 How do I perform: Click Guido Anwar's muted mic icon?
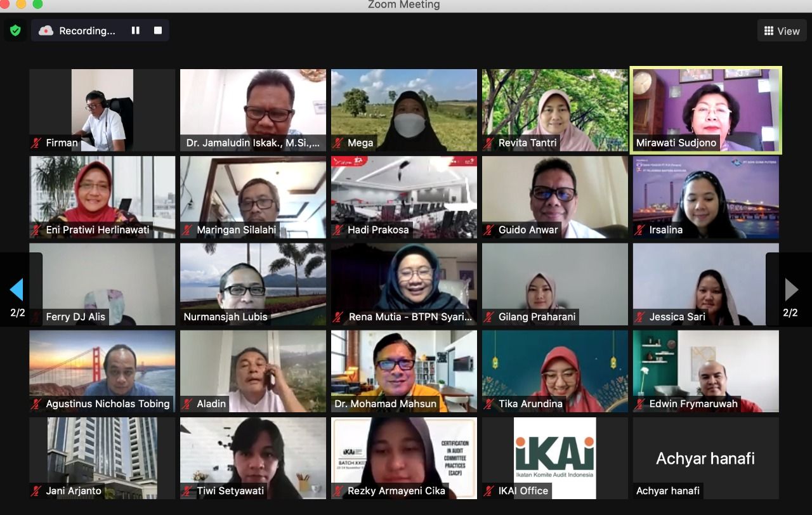[490, 230]
